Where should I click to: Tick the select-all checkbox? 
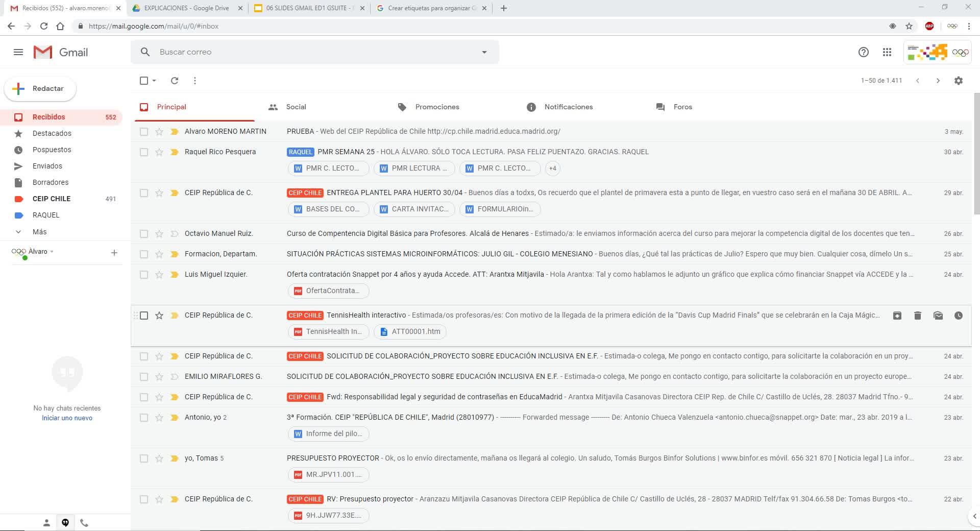pyautogui.click(x=144, y=81)
